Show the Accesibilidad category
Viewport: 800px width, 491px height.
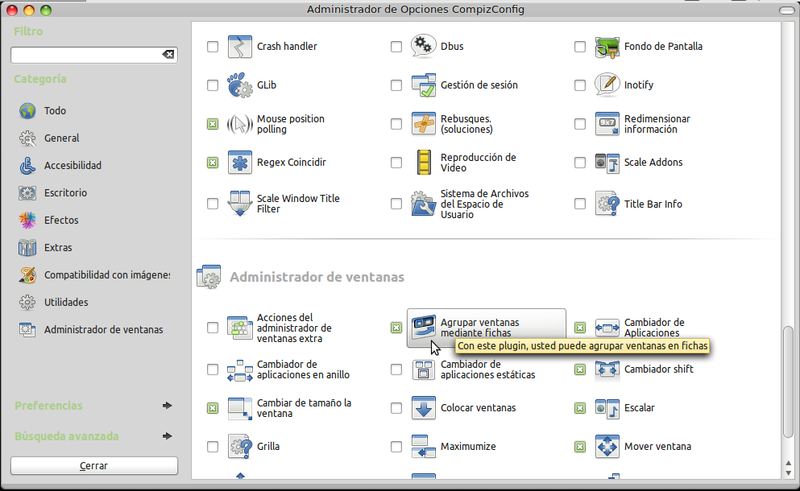72,165
